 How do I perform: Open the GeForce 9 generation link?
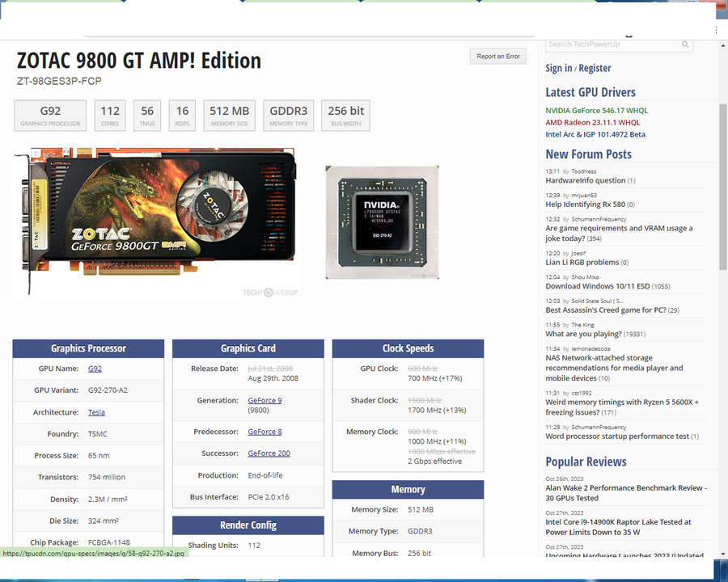coord(265,400)
